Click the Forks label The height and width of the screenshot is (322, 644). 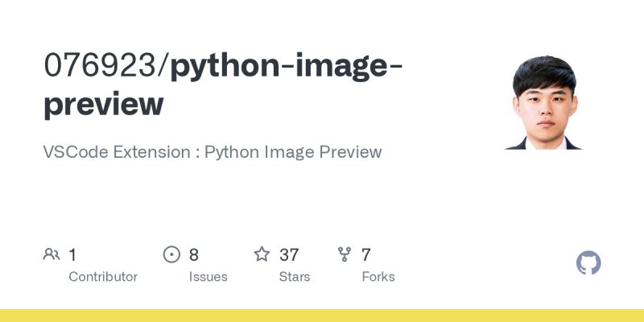378,277
